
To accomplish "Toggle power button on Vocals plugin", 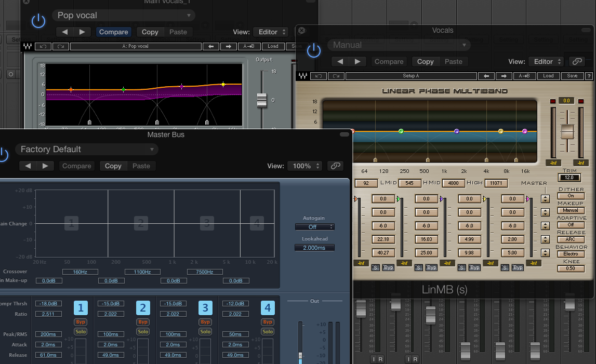I will tap(313, 50).
